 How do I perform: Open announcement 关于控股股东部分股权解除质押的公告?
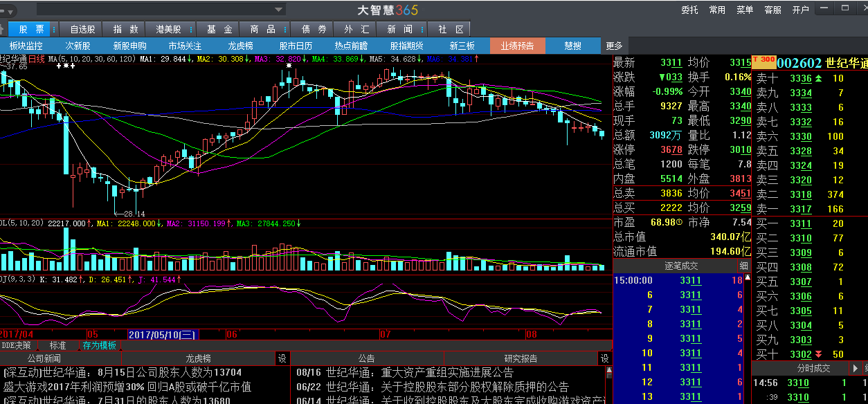(x=433, y=387)
